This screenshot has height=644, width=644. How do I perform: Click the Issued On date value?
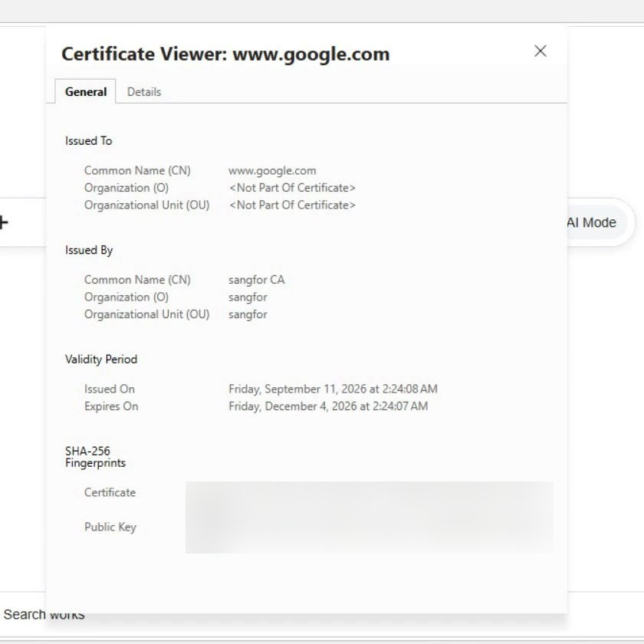click(x=333, y=389)
